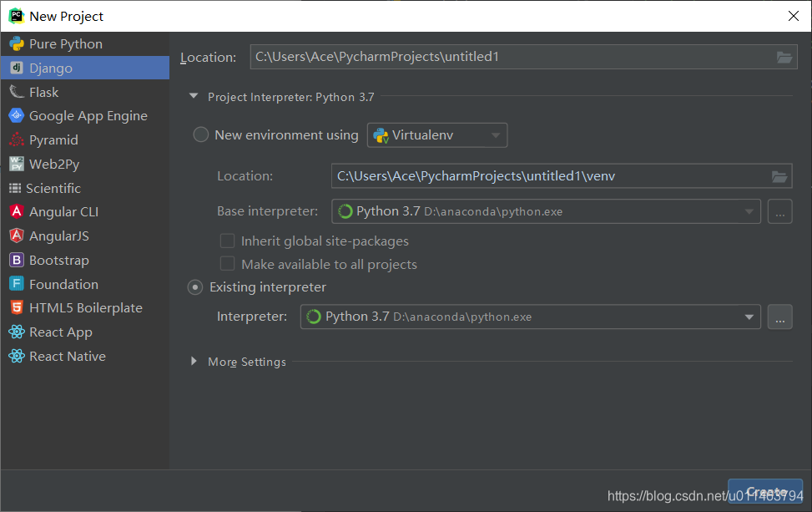Choose Foundation project type
Viewport: 812px width, 512px height.
point(85,284)
